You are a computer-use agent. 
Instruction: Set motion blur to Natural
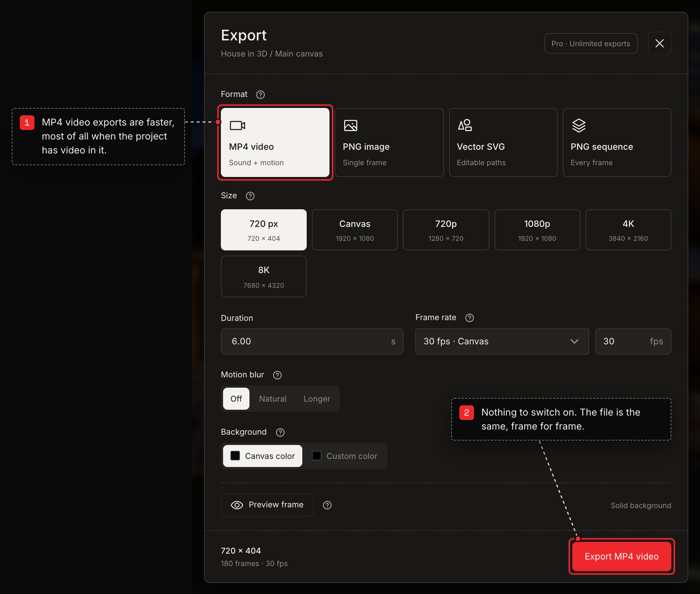coord(273,399)
